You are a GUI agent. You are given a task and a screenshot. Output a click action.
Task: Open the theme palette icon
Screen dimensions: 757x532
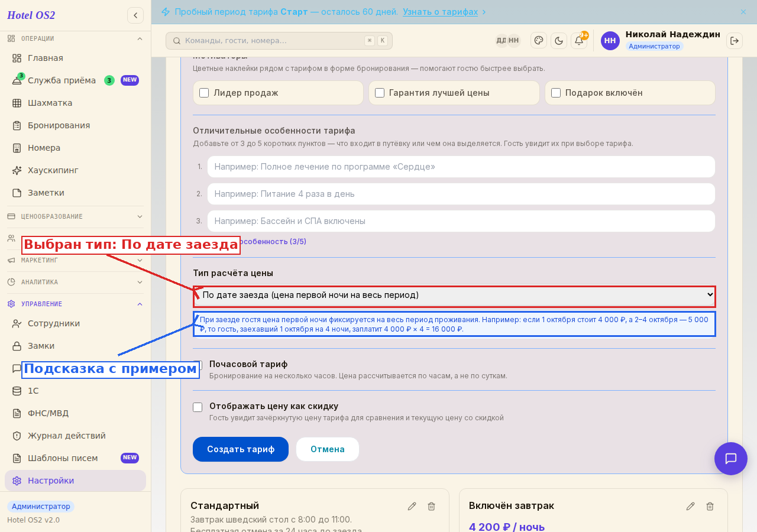point(539,40)
